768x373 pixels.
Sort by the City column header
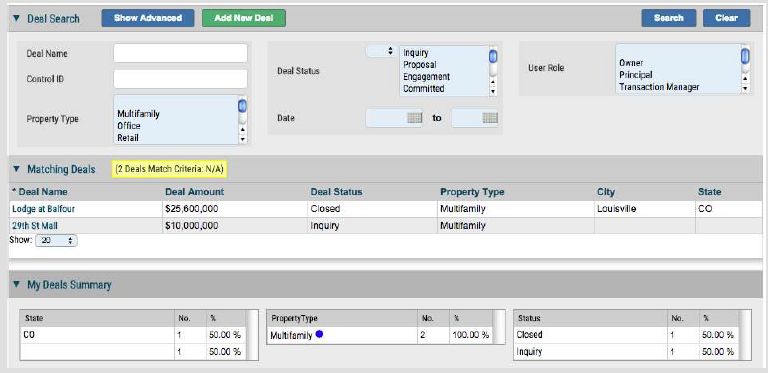point(606,192)
